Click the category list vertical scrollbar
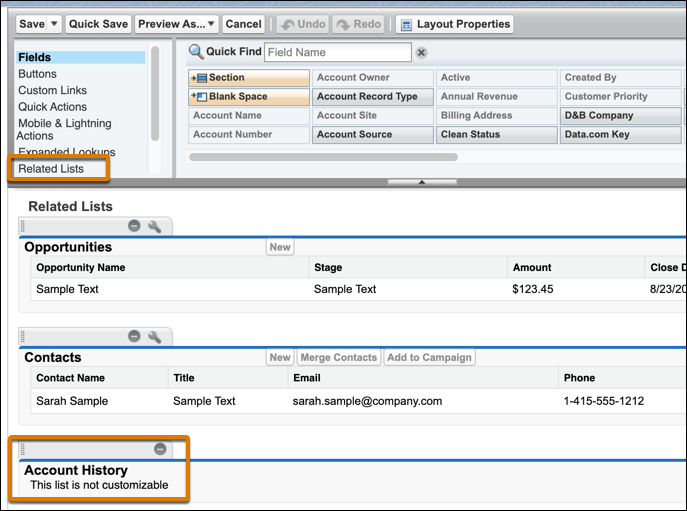Viewport: 687px width, 511px height. 155,94
